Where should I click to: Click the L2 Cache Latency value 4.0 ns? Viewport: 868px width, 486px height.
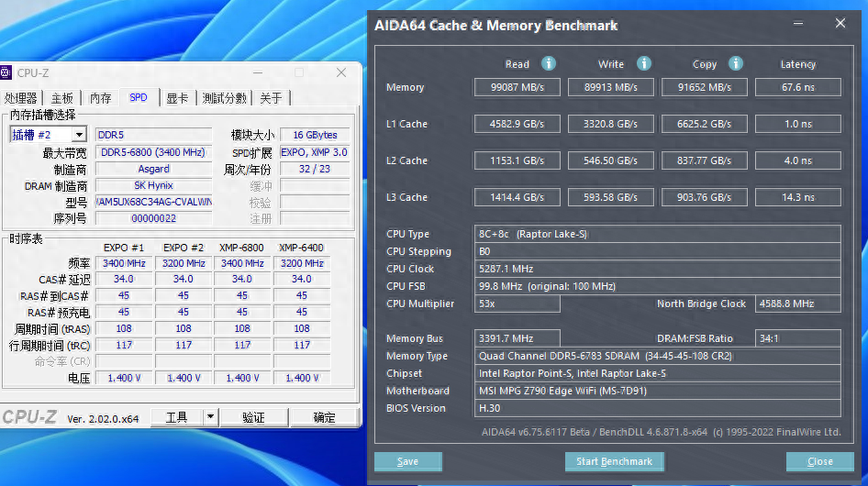click(797, 160)
